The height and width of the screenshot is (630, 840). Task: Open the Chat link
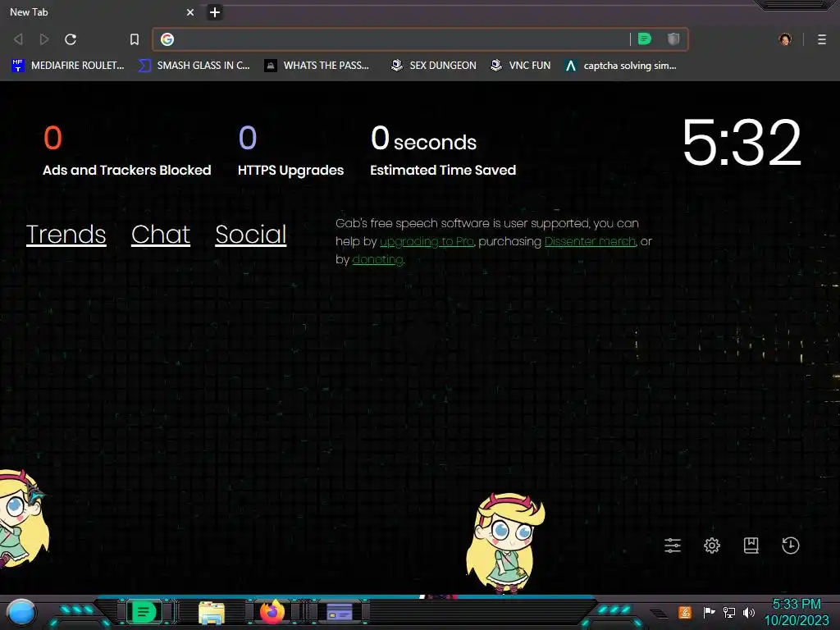(x=161, y=234)
